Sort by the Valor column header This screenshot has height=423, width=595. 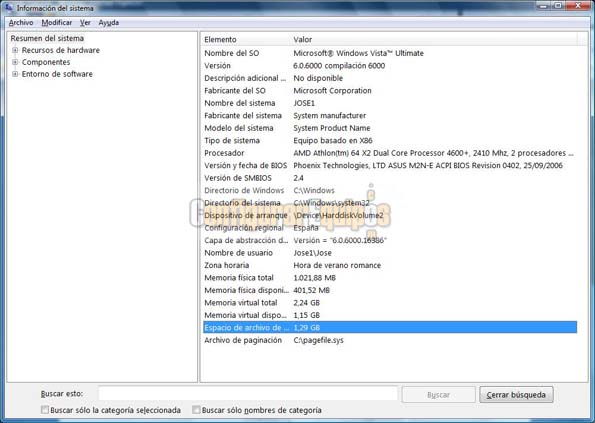[x=434, y=39]
